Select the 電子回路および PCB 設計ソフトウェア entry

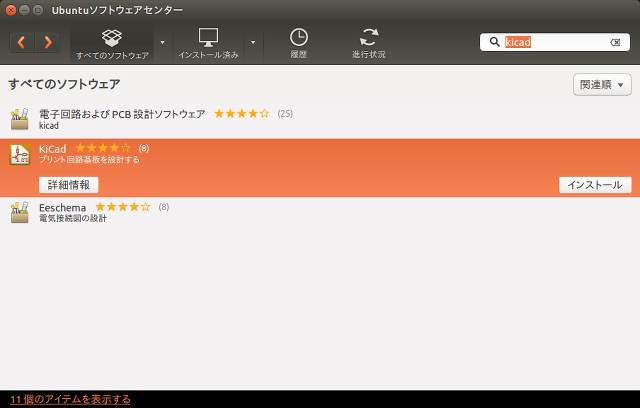pyautogui.click(x=320, y=119)
